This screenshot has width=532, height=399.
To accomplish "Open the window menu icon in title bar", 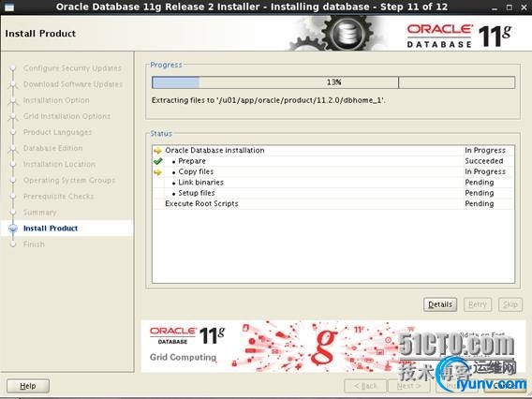I will pyautogui.click(x=9, y=7).
